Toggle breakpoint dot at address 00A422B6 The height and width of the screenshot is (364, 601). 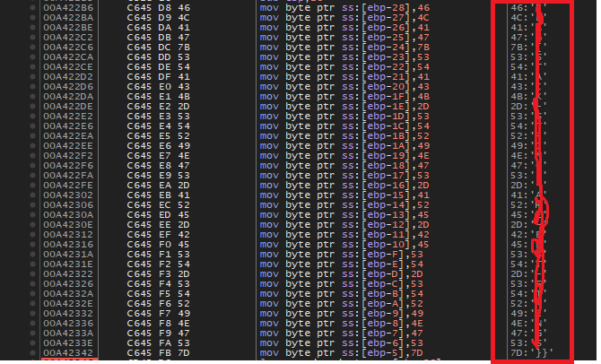(x=33, y=8)
